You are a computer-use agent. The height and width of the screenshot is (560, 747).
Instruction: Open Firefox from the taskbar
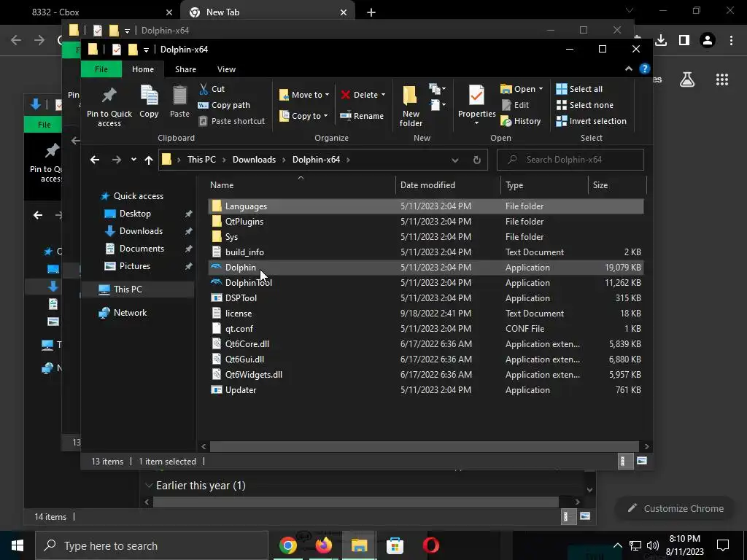(x=323, y=545)
